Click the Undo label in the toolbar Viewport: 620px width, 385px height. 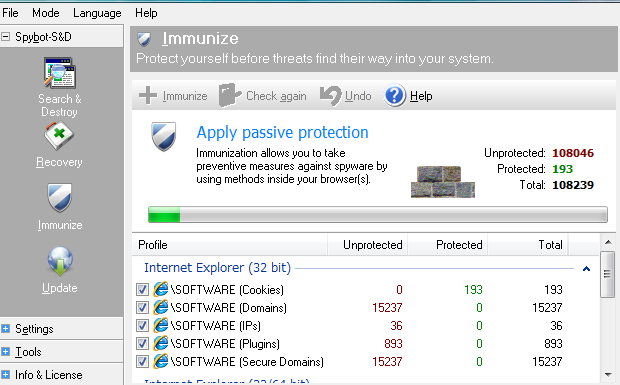click(x=358, y=96)
